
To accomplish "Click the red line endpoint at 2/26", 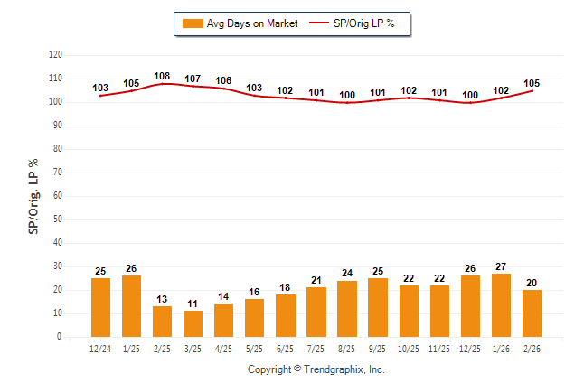I will point(532,90).
